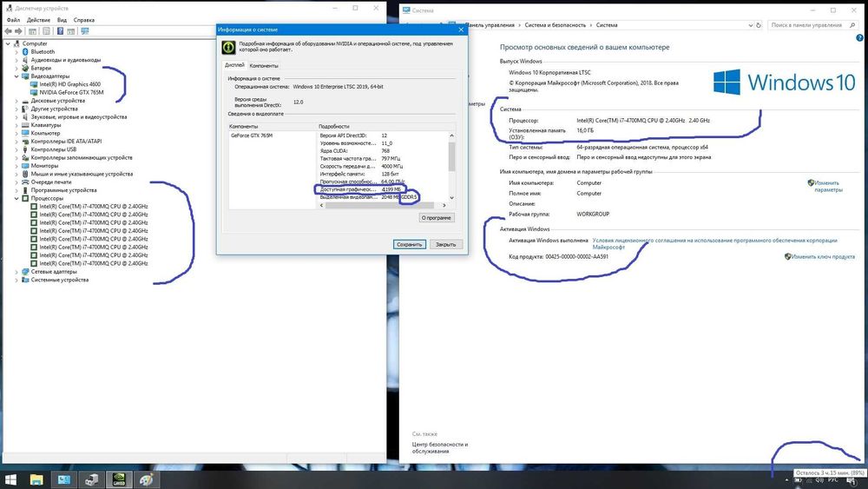Open the Действие menu
868x489 pixels.
pos(38,20)
